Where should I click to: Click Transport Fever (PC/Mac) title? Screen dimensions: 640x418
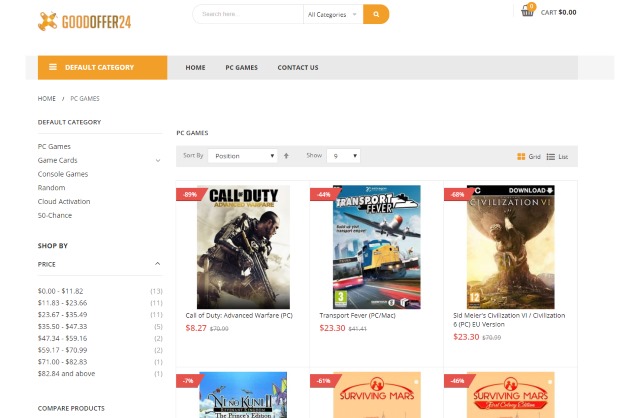358,316
